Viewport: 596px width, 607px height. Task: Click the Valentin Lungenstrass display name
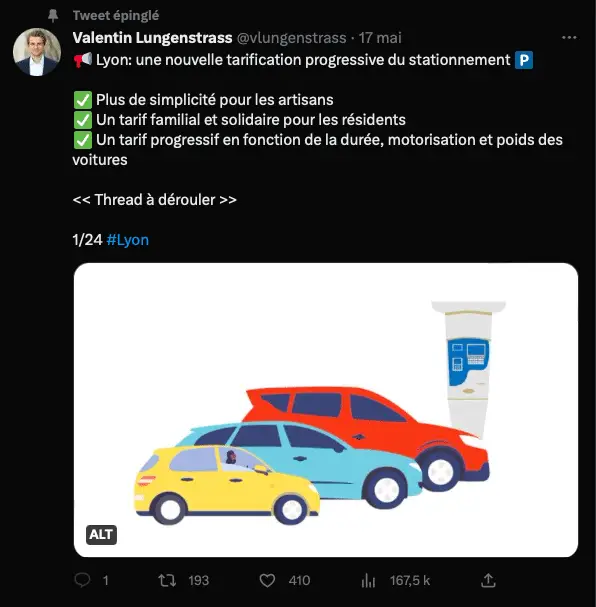[152, 38]
